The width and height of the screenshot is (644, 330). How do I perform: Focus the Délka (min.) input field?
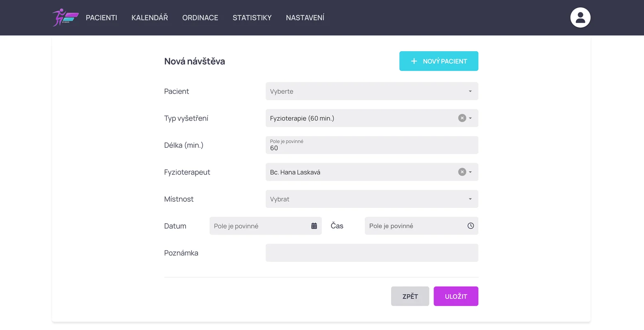[x=371, y=148]
